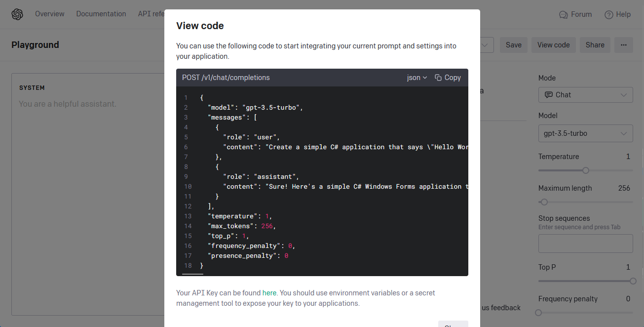Screen dimensions: 644x327
Task: Adjust the Maximum length slider handle
Action: click(544, 202)
